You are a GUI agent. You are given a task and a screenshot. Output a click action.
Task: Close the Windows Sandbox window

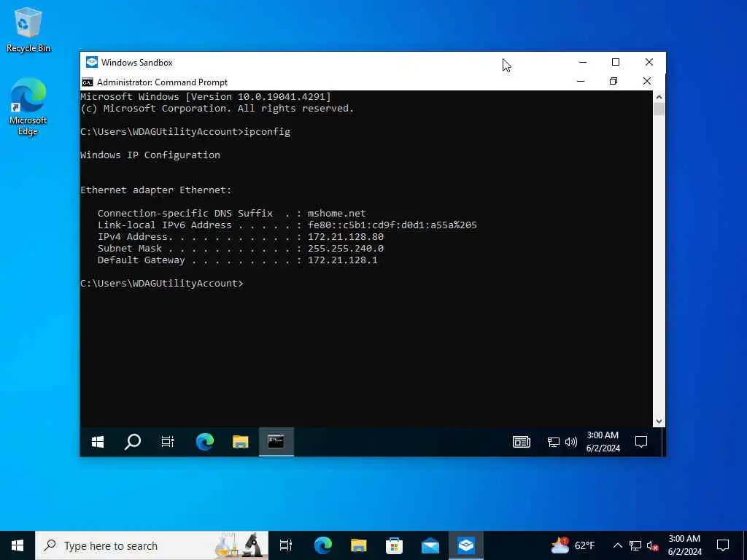click(x=649, y=63)
